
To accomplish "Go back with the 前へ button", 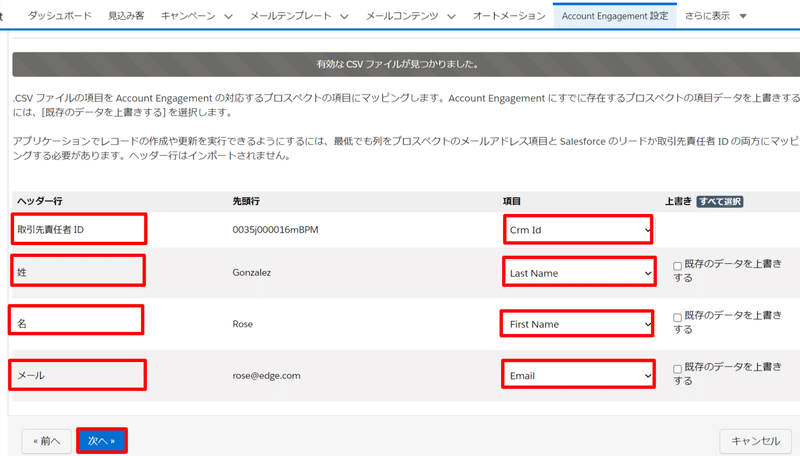I will 46,441.
